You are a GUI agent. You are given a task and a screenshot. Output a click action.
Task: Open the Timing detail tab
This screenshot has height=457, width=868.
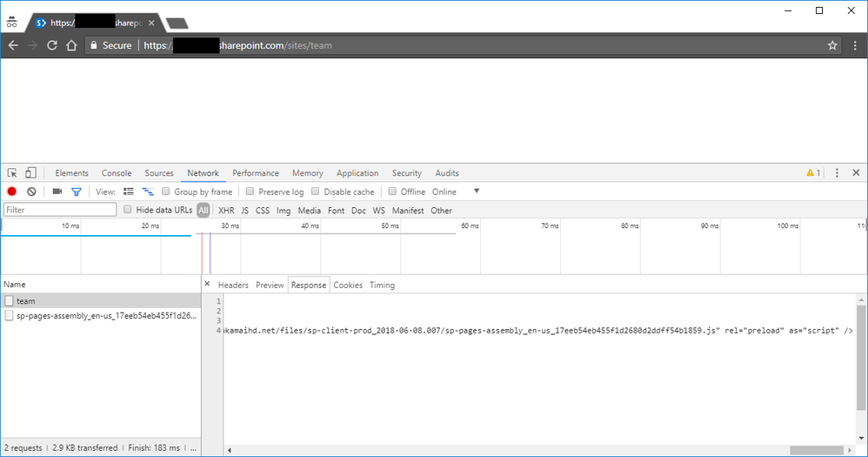pyautogui.click(x=382, y=285)
